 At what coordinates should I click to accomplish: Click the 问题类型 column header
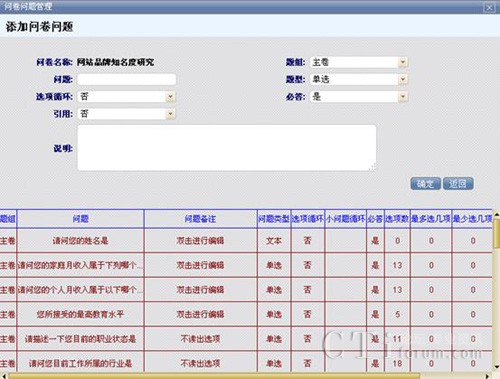[x=274, y=219]
